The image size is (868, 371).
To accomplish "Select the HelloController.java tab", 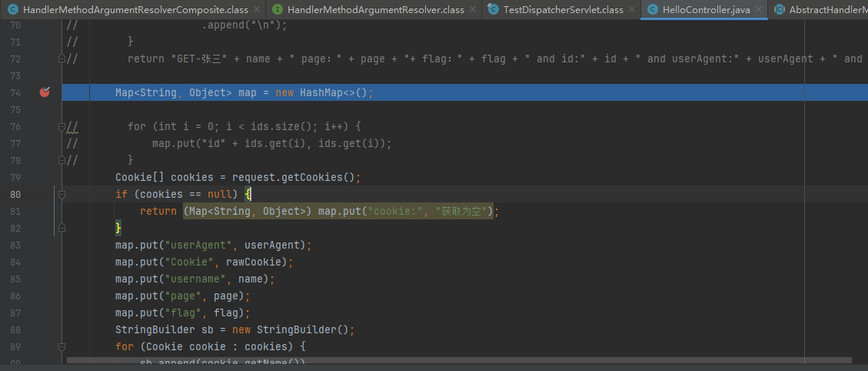I will pos(707,9).
